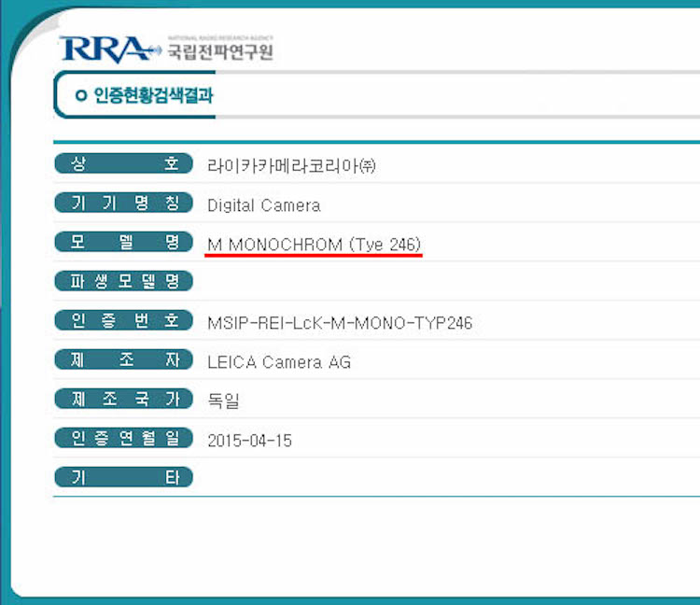Select certification number MSIP-REI-LcK-M-MONO-TYP246
This screenshot has height=605, width=700.
pos(340,323)
